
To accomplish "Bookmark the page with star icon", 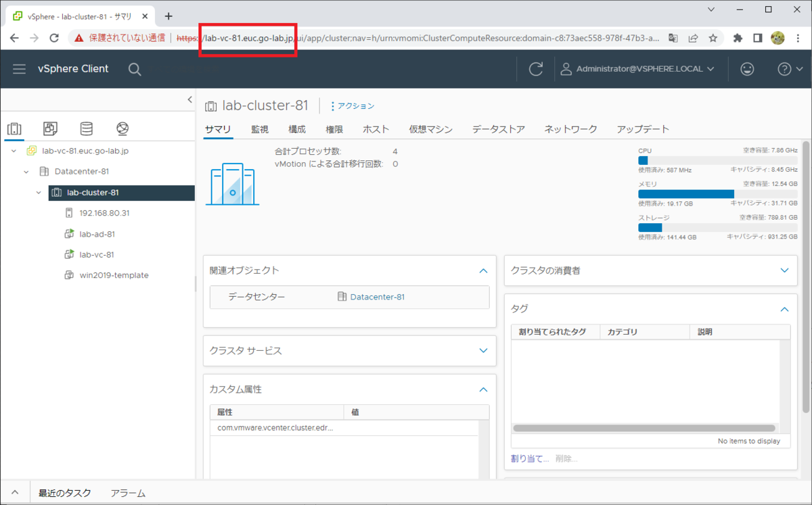I will (713, 39).
